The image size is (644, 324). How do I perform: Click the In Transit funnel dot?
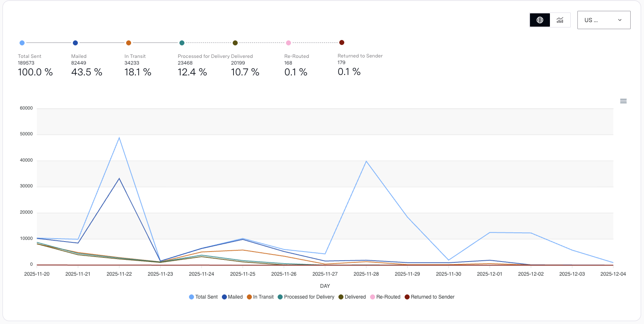click(129, 43)
